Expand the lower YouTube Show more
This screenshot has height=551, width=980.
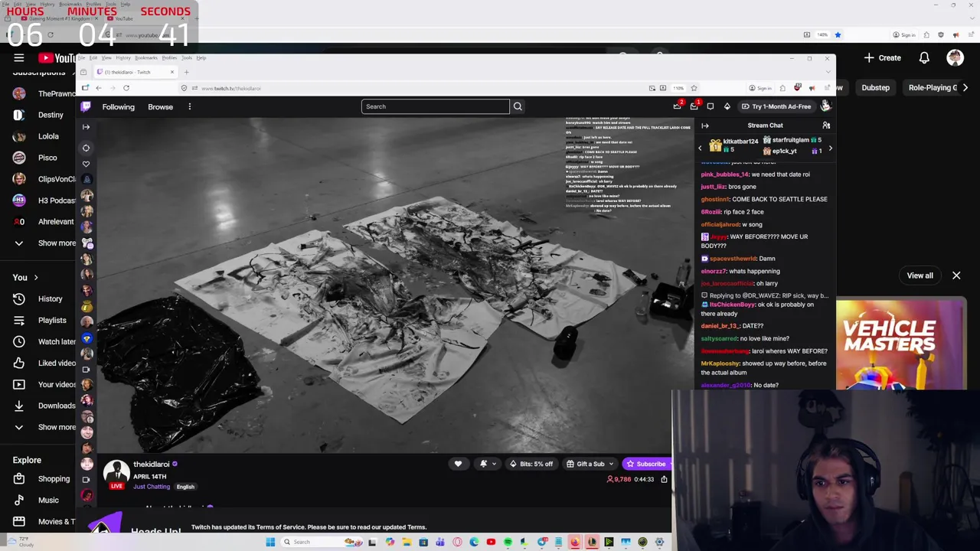(x=47, y=427)
